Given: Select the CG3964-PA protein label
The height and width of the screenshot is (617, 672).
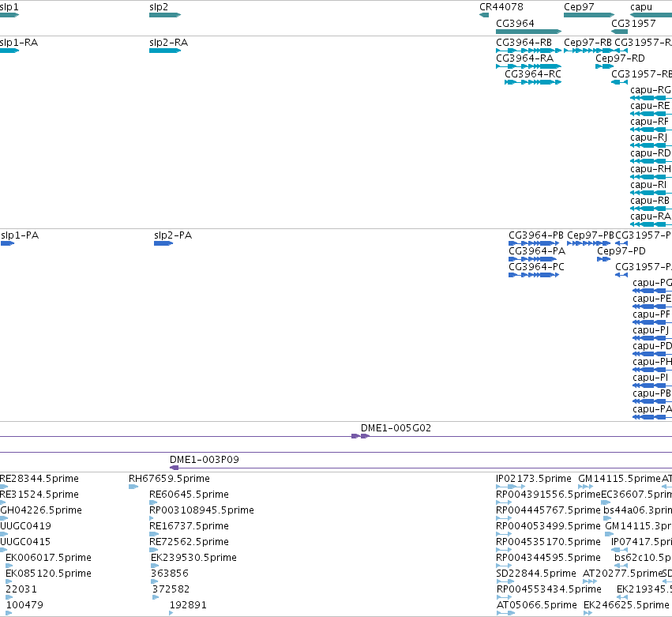Looking at the screenshot, I should click(x=537, y=251).
